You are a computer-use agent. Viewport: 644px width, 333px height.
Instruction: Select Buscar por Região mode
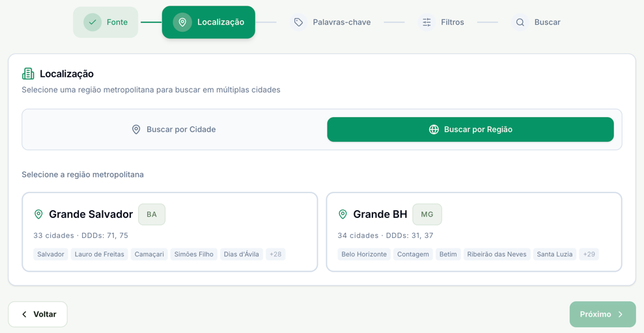[x=470, y=129]
